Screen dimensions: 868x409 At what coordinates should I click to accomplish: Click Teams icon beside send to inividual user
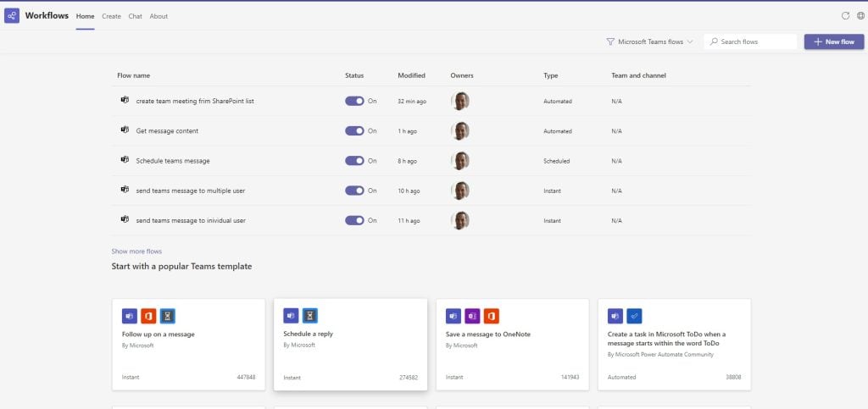(x=125, y=219)
